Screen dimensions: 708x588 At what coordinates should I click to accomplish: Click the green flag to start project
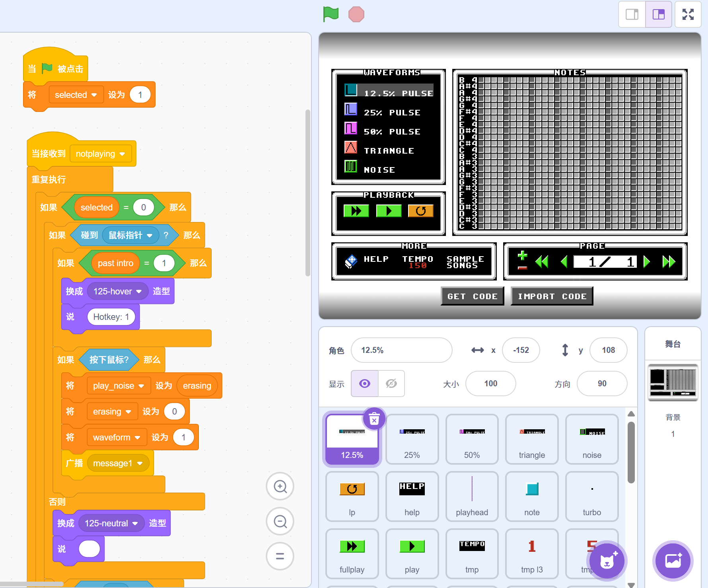pos(331,14)
